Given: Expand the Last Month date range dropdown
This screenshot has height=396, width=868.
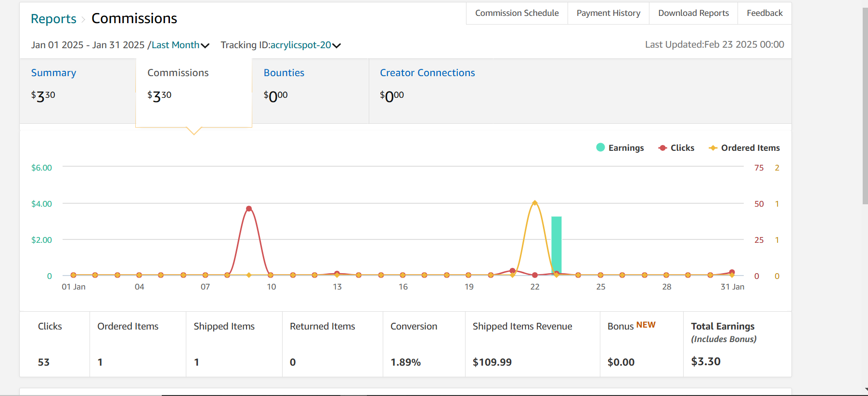Looking at the screenshot, I should point(181,45).
